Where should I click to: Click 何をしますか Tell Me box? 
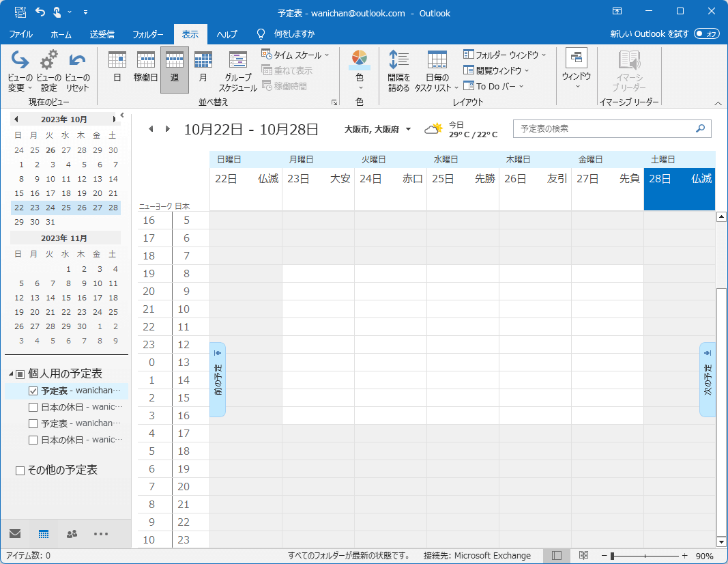(294, 34)
